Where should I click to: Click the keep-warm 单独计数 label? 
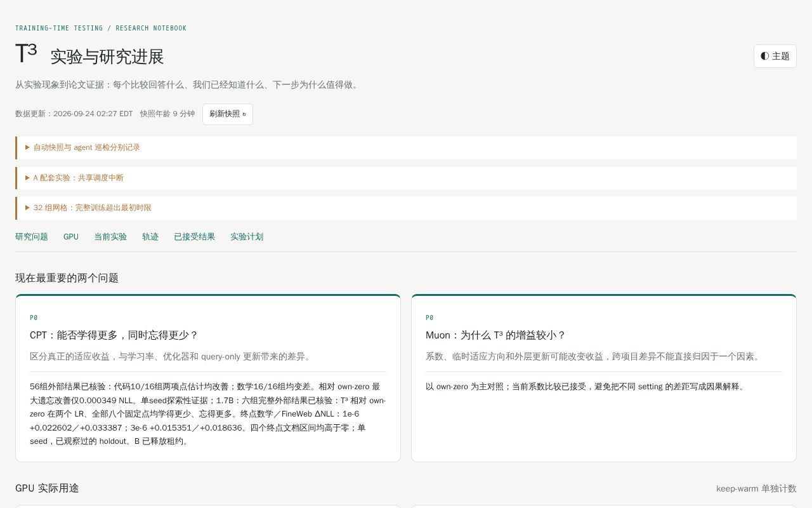click(x=756, y=488)
